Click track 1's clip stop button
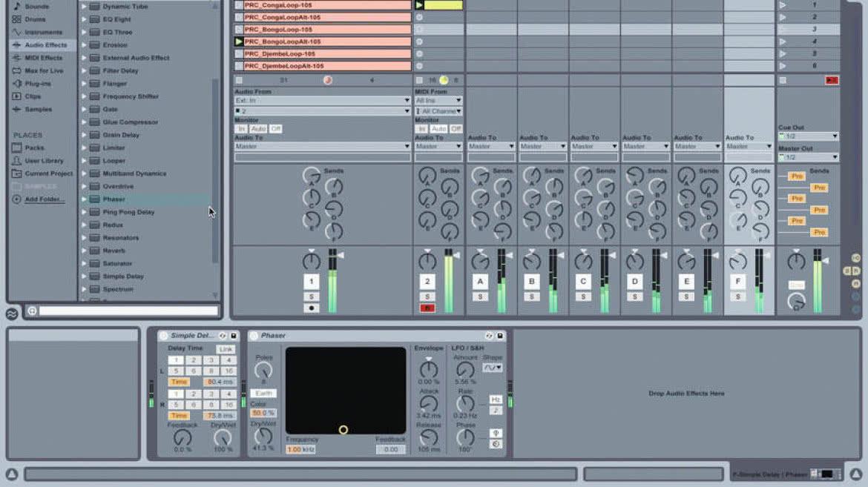 pyautogui.click(x=239, y=80)
